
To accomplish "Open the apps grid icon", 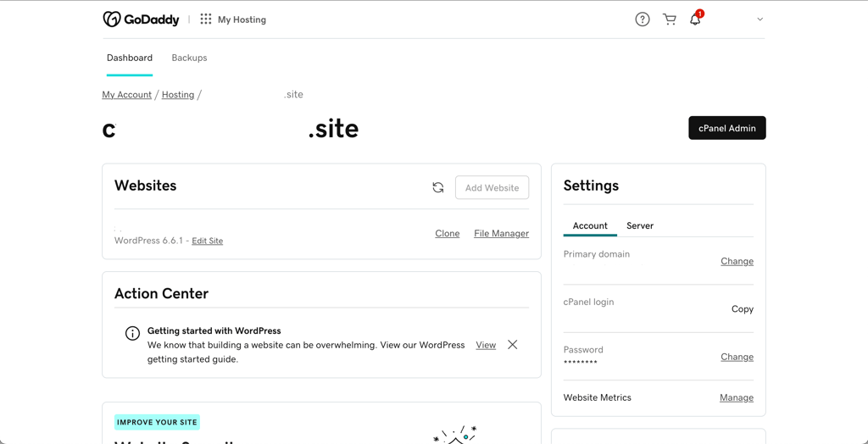I will pyautogui.click(x=206, y=19).
